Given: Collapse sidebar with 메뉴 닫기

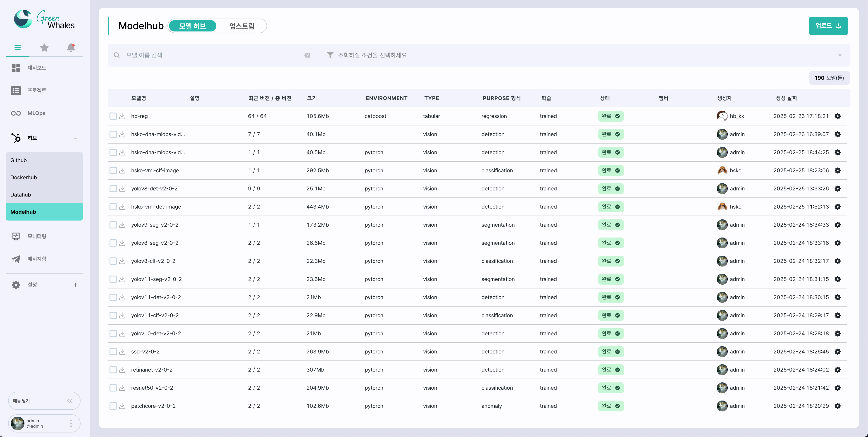Looking at the screenshot, I should click(44, 401).
